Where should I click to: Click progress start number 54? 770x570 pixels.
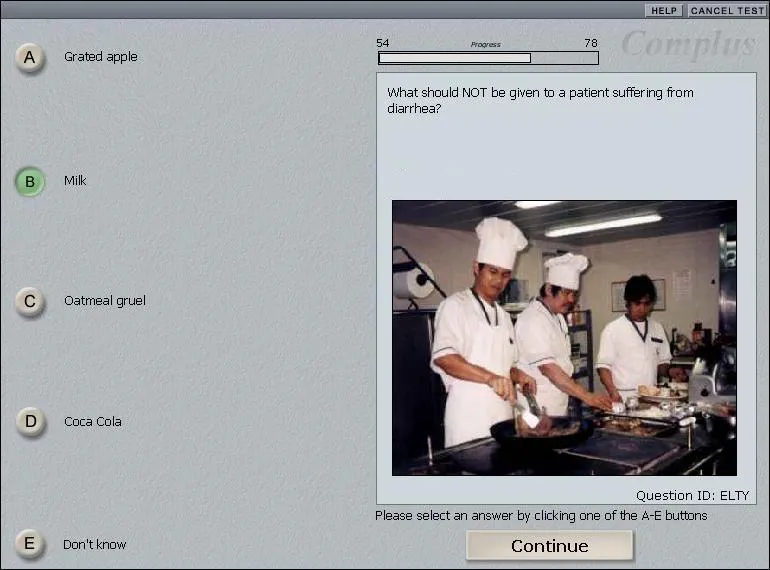pos(383,43)
